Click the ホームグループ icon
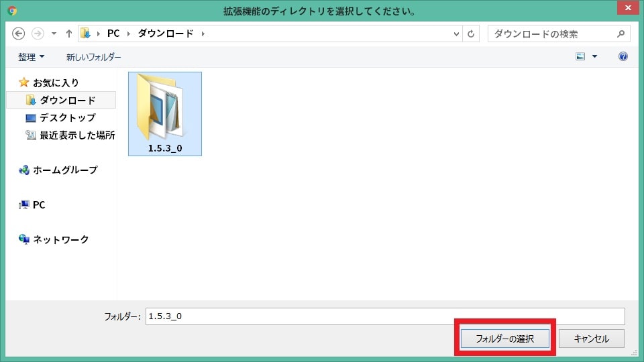 (24, 170)
